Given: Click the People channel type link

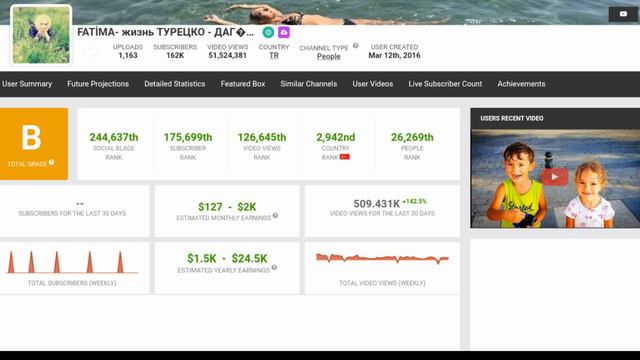Looking at the screenshot, I should [x=329, y=56].
